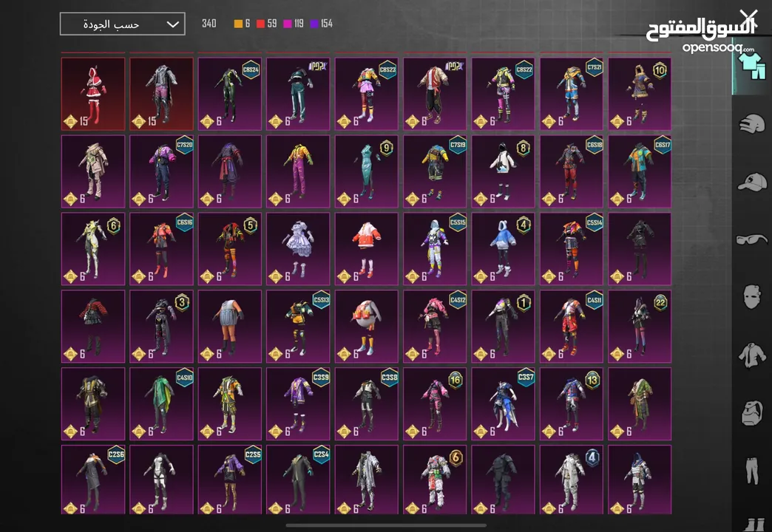The width and height of the screenshot is (772, 532).
Task: Select the C7S19 outfit
Action: click(435, 171)
